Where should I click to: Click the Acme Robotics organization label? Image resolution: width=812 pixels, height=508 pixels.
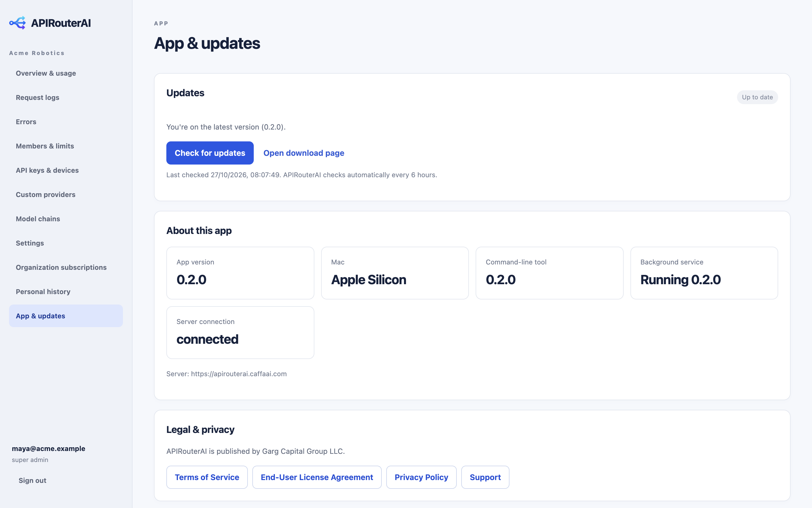click(37, 53)
